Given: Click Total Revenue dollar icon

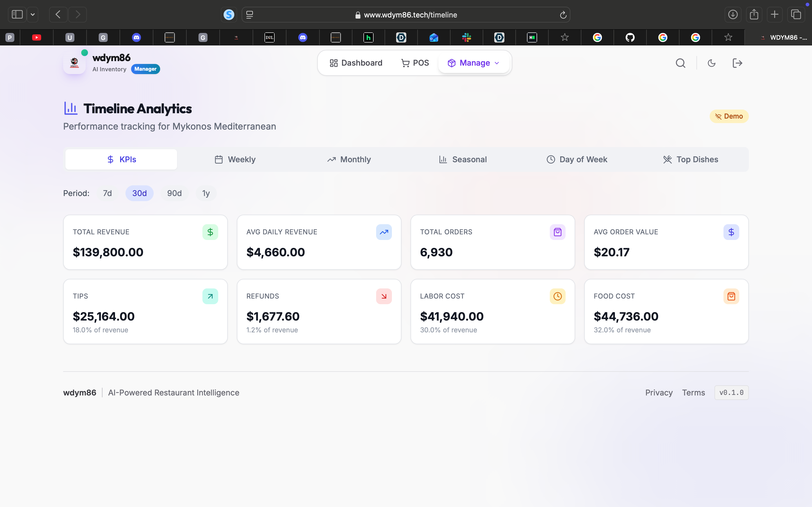Looking at the screenshot, I should click(210, 232).
